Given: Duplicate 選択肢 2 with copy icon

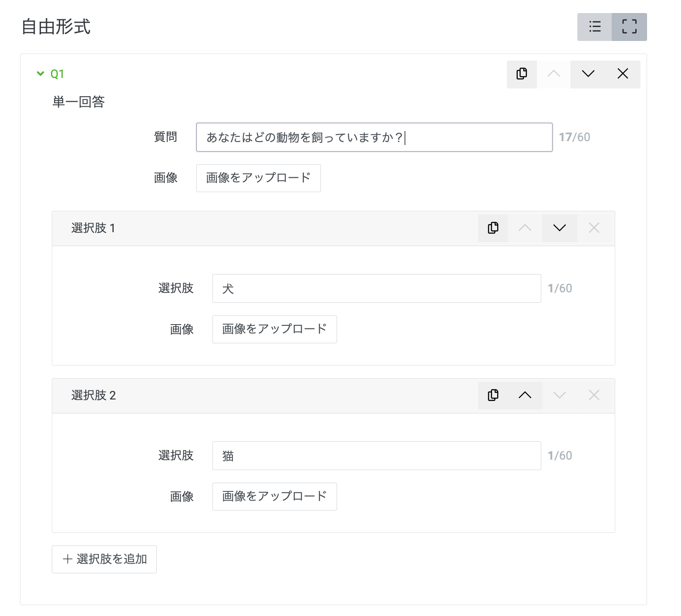Looking at the screenshot, I should [x=493, y=395].
